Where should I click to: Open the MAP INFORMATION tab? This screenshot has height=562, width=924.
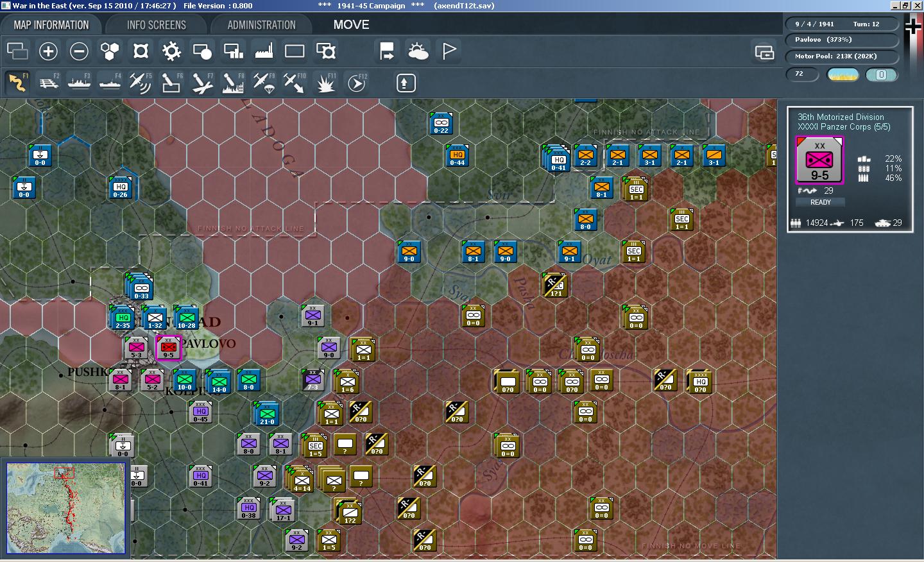click(51, 25)
